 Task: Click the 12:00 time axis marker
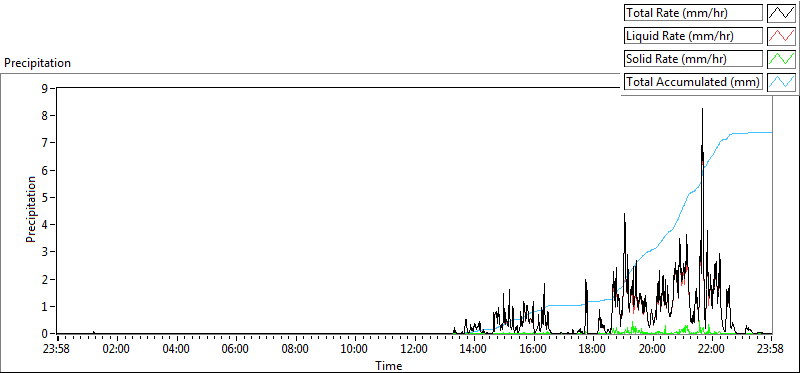[415, 350]
